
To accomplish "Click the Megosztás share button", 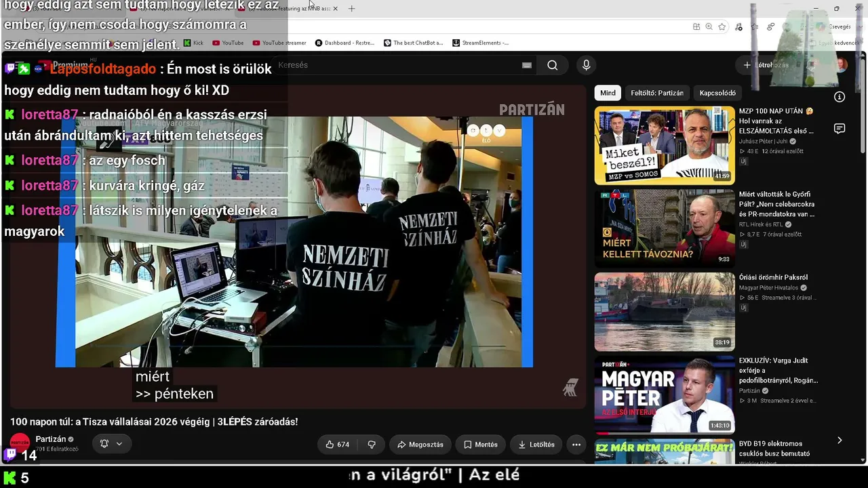I will click(x=420, y=445).
